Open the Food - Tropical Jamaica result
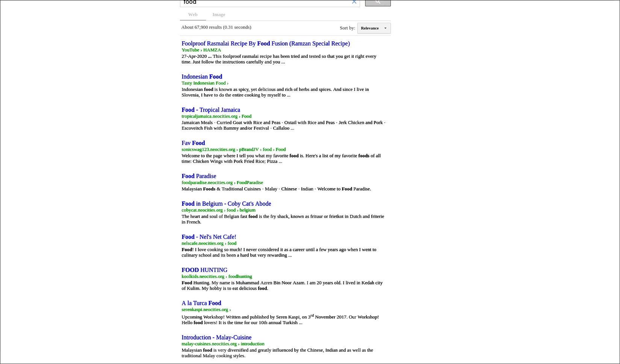Image resolution: width=620 pixels, height=364 pixels. pos(211,110)
